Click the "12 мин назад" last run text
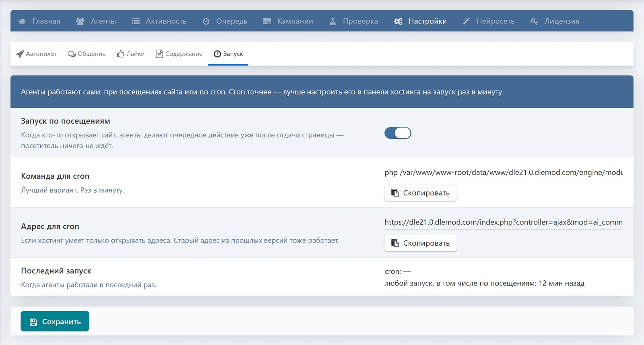Screen dimensions: 644x345 561,283
